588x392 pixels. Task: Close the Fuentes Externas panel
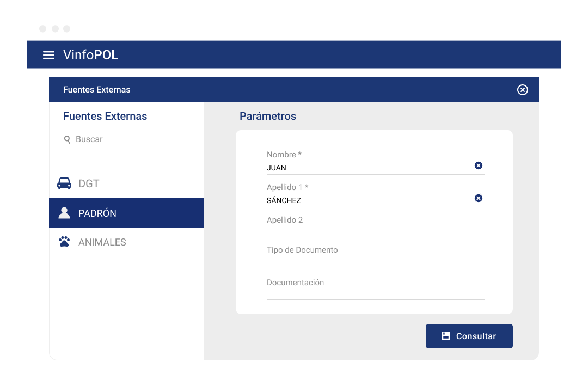coord(522,90)
